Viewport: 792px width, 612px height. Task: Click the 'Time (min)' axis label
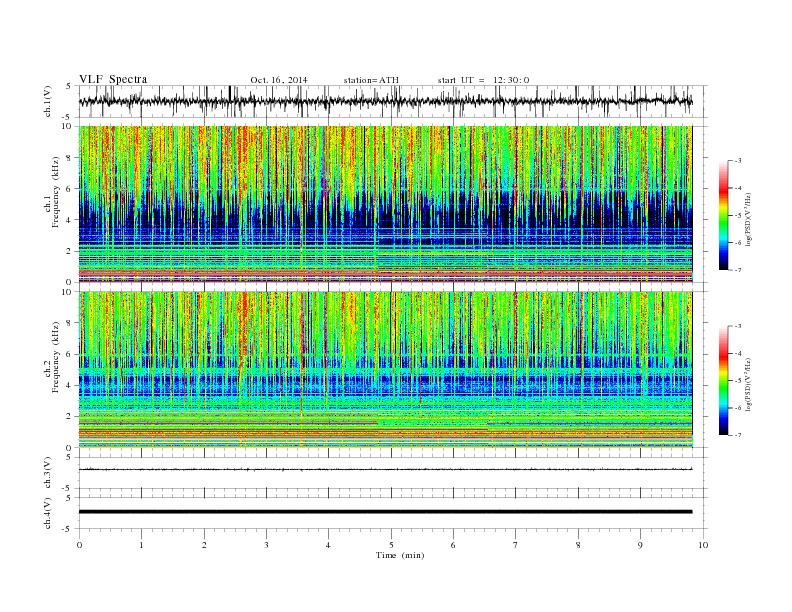point(400,555)
